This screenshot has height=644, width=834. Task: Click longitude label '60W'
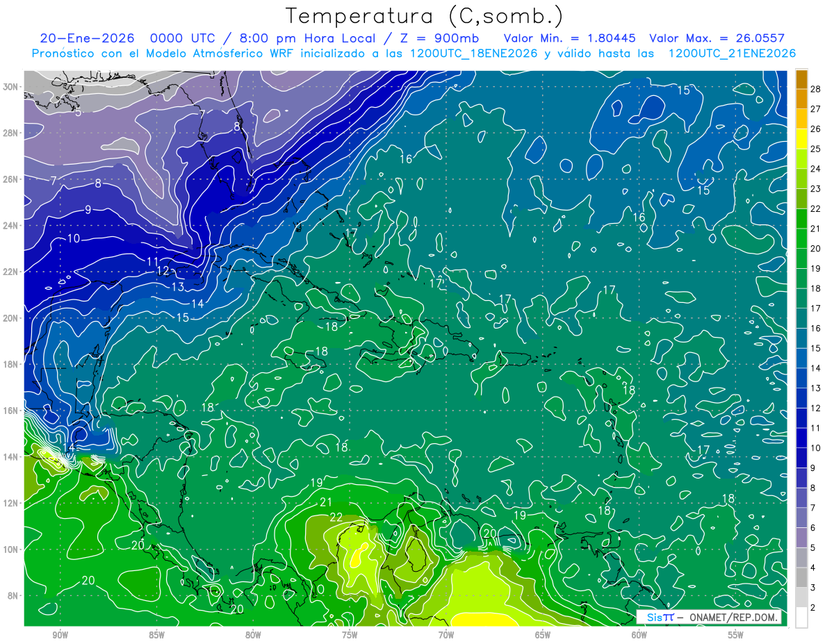(639, 635)
